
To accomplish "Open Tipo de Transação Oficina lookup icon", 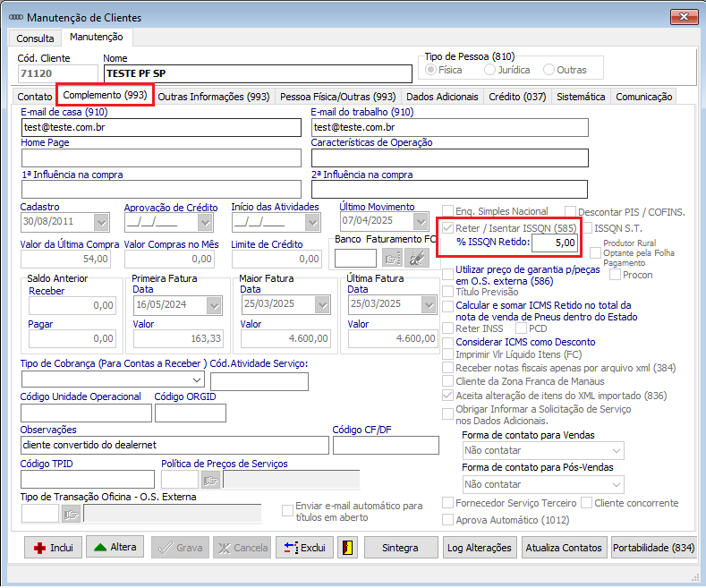I will point(71,514).
